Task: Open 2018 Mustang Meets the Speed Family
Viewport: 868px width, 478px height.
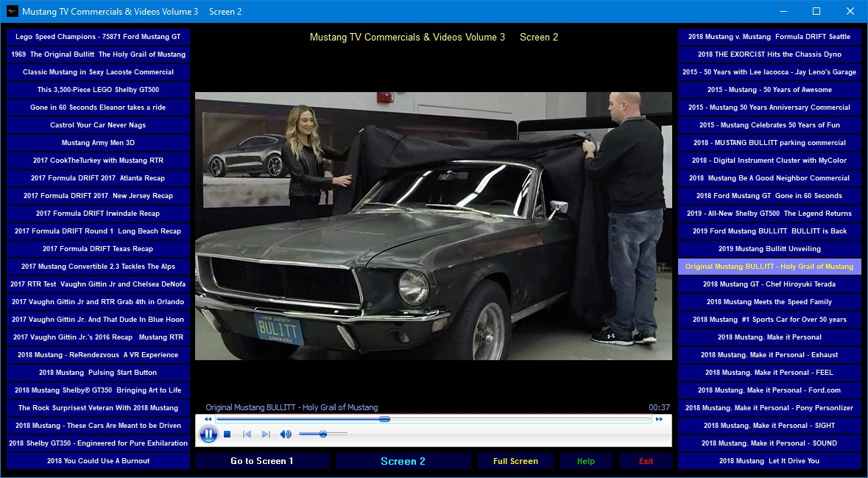Action: pos(769,302)
